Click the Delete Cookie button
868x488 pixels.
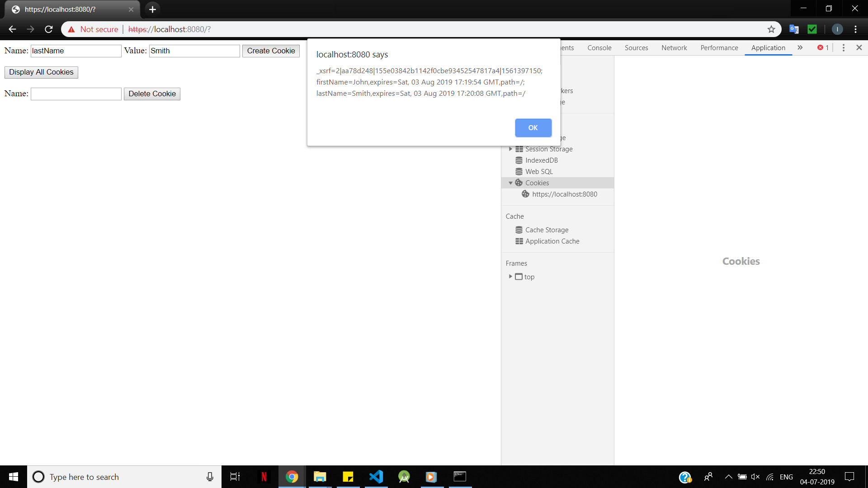[x=152, y=94]
